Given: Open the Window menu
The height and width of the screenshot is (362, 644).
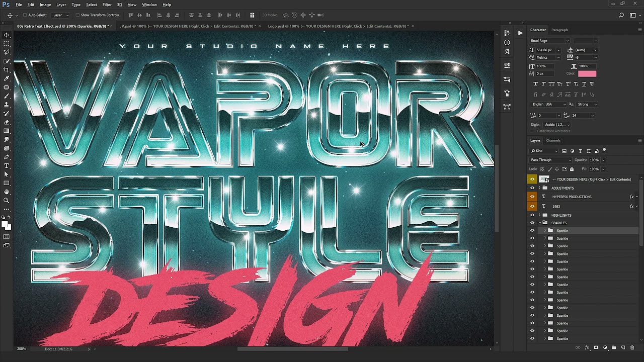Looking at the screenshot, I should tap(149, 5).
